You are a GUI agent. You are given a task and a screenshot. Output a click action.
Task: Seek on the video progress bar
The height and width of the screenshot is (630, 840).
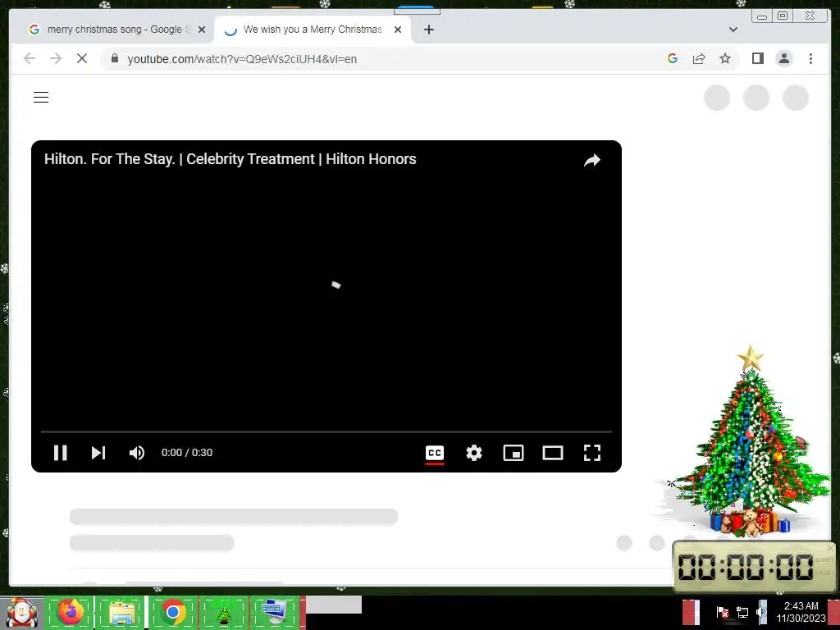tap(326, 431)
